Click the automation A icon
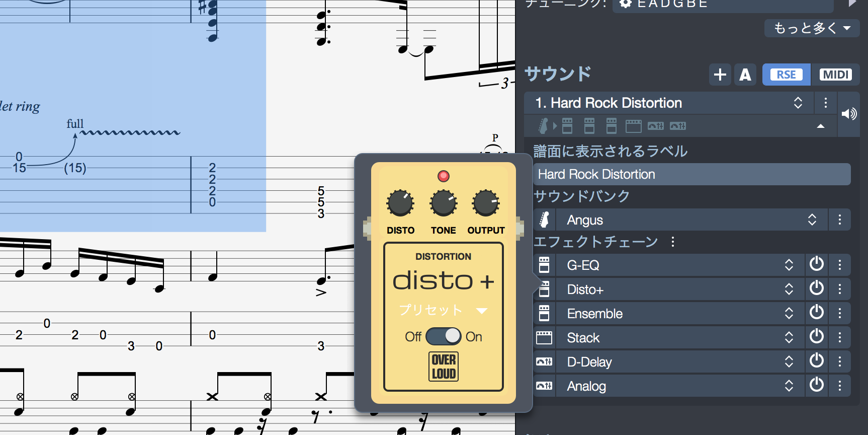The image size is (868, 435). (745, 75)
